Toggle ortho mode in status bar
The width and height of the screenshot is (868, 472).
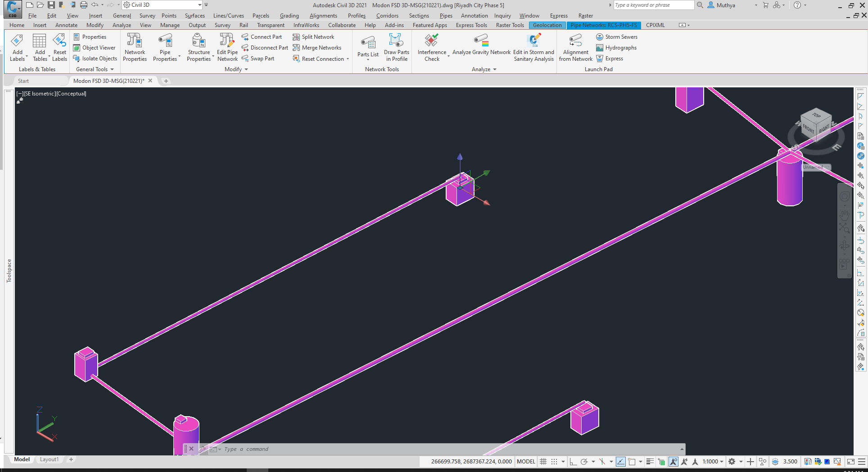573,461
